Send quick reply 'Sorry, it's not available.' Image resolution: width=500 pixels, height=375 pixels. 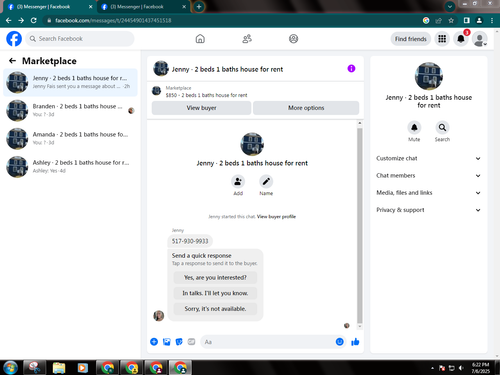click(x=215, y=309)
